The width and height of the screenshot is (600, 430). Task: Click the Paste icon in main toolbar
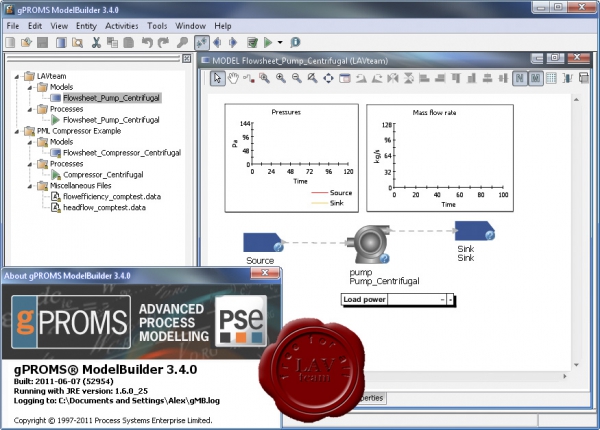pyautogui.click(x=129, y=42)
